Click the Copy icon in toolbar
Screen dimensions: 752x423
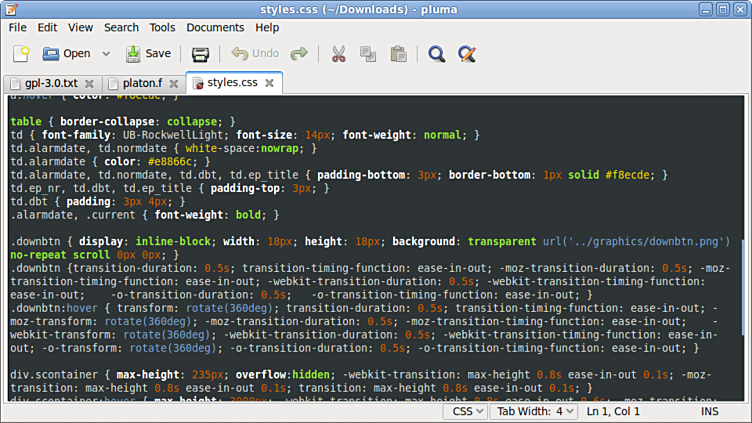pos(368,53)
